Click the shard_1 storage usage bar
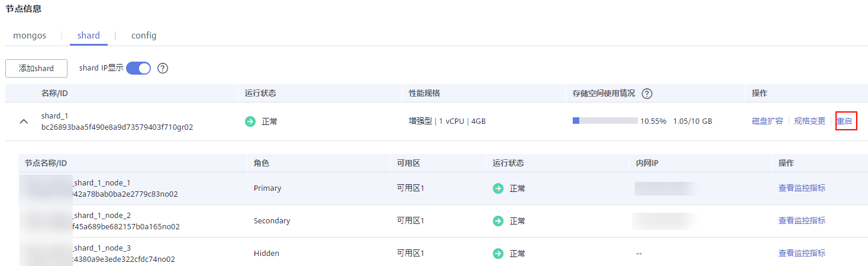The width and height of the screenshot is (868, 266). coord(605,121)
